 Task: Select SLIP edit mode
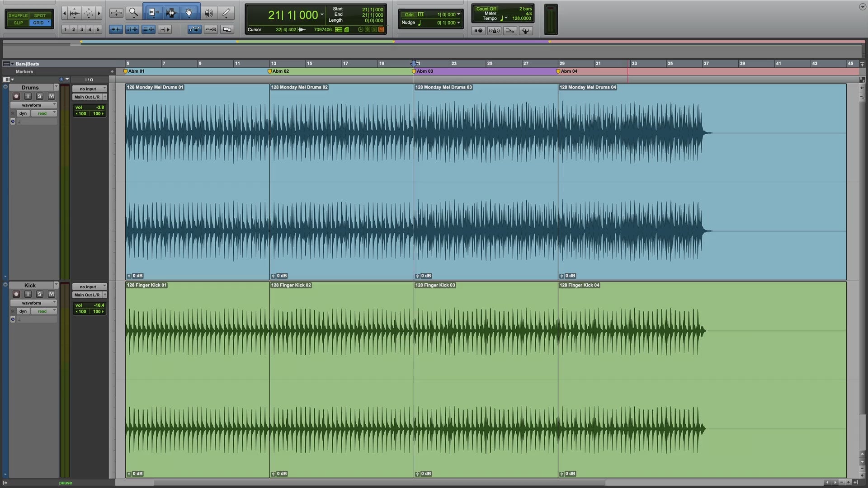pyautogui.click(x=18, y=23)
